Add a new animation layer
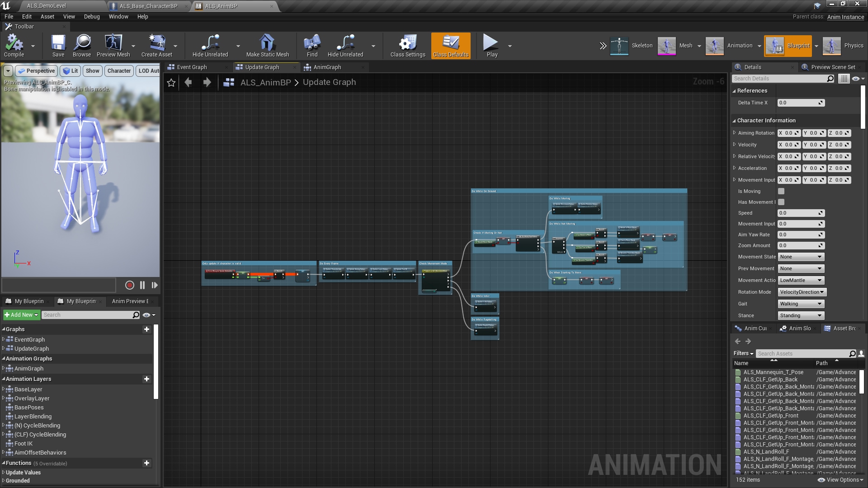This screenshot has width=868, height=488. click(146, 379)
